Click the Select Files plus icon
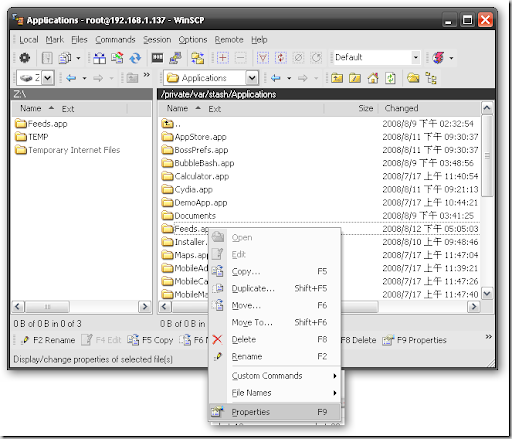Screen dimensions: 512x439 (x=223, y=58)
